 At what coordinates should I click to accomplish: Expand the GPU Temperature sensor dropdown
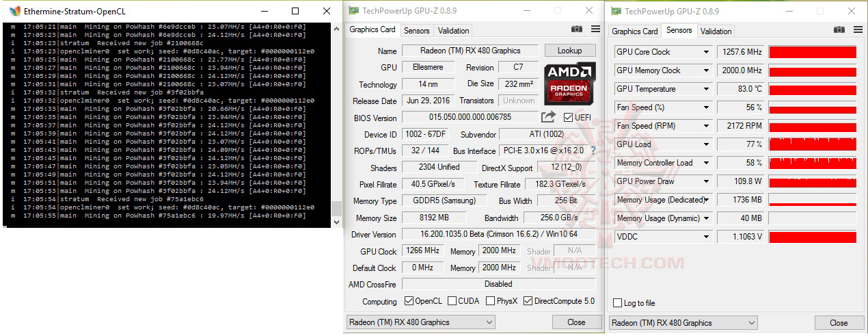pos(707,89)
